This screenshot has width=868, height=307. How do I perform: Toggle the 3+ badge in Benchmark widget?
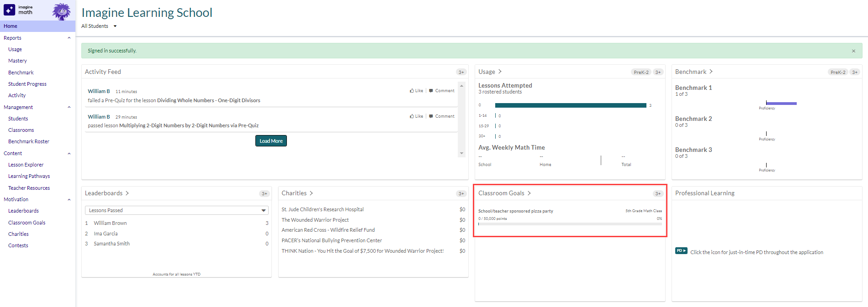tap(855, 72)
